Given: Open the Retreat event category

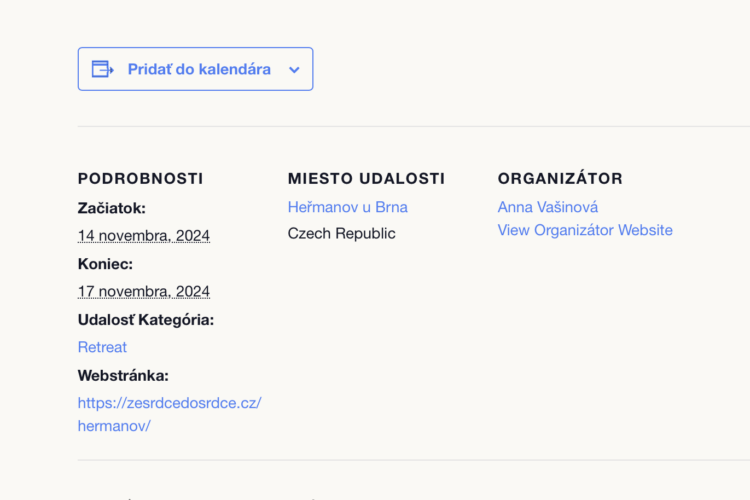Looking at the screenshot, I should [x=102, y=347].
